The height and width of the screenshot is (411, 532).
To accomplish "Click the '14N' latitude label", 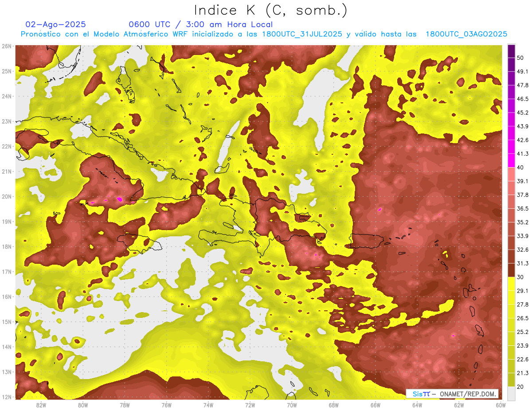I will 7,347.
